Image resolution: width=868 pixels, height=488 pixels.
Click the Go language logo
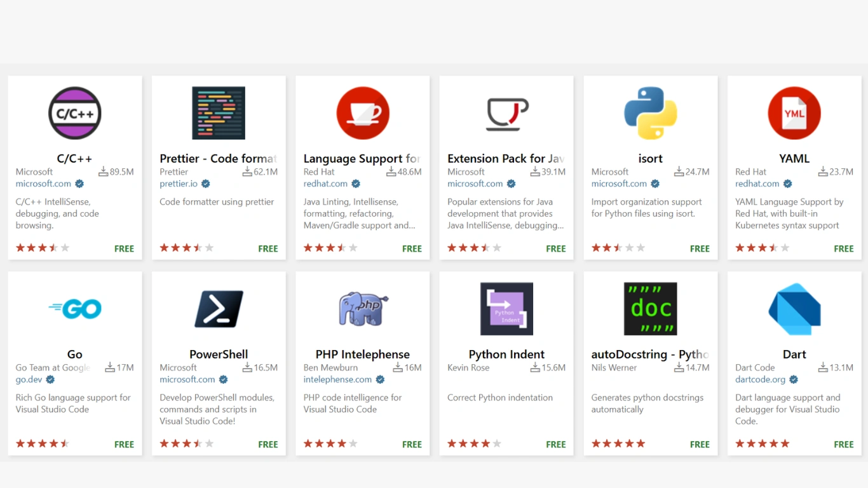pos(75,309)
